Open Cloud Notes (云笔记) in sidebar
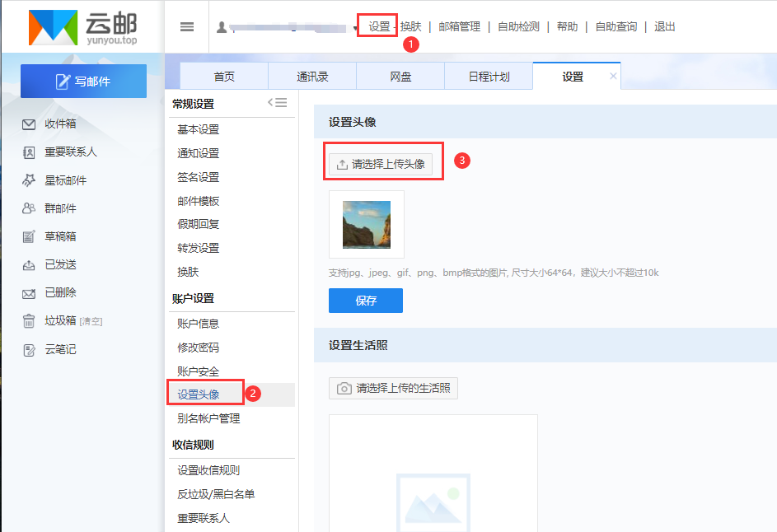Image resolution: width=777 pixels, height=532 pixels. [60, 349]
